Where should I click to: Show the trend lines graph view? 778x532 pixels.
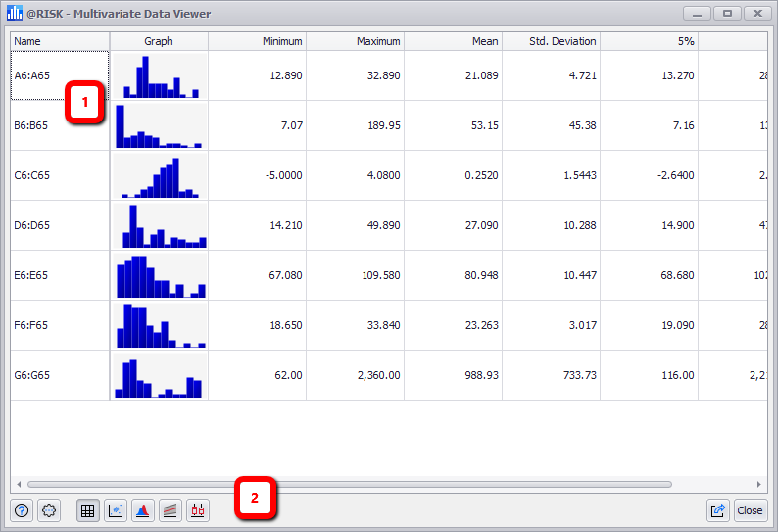pos(170,510)
